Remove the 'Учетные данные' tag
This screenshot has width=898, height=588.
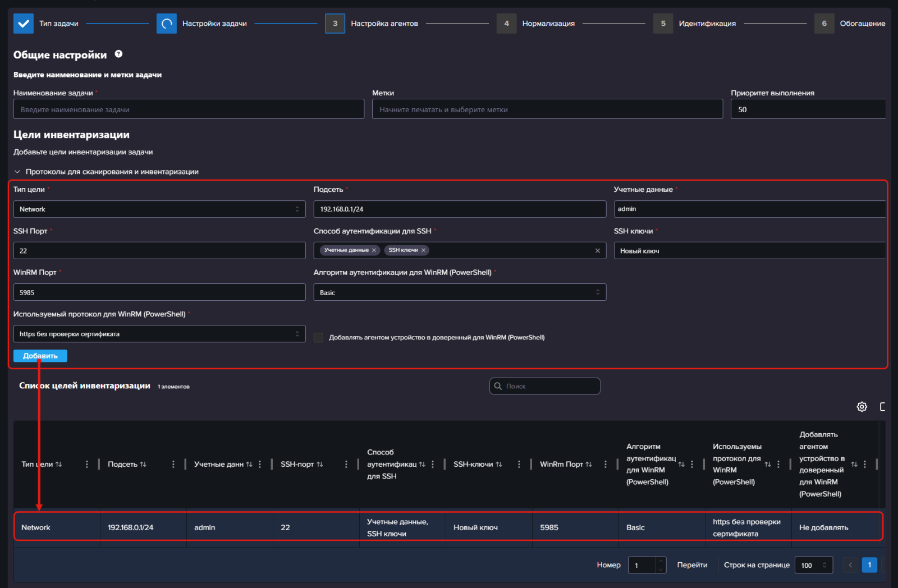click(x=374, y=250)
